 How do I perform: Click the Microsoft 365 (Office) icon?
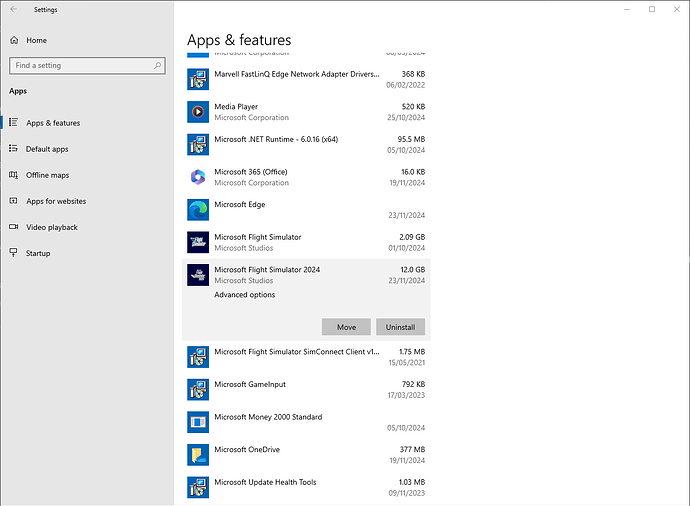point(198,177)
